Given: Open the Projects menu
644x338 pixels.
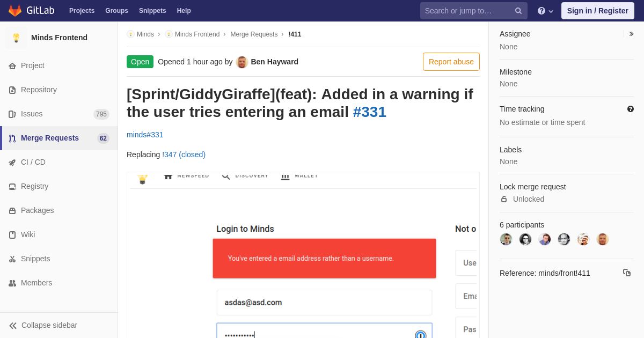Looking at the screenshot, I should pos(82,11).
